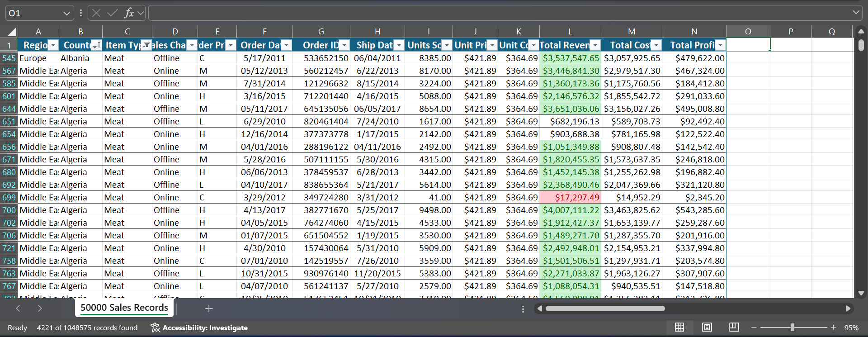This screenshot has height=337, width=868.
Task: Switch to Normal view icon
Action: (679, 328)
